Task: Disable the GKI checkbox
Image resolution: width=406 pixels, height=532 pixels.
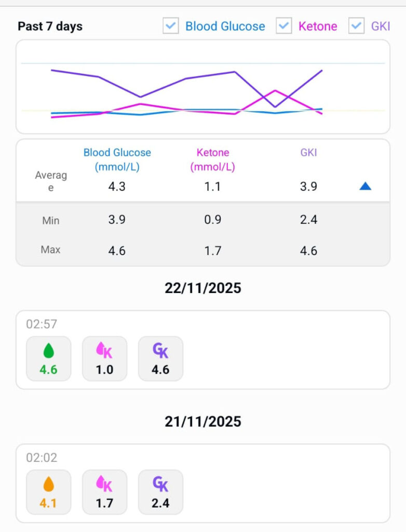Action: pos(357,26)
